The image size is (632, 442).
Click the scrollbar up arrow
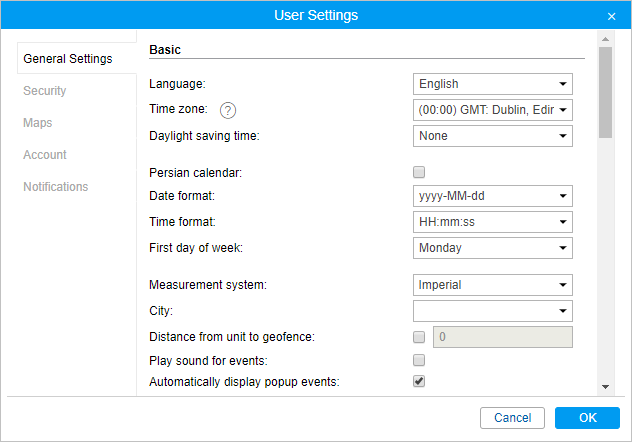coord(605,39)
